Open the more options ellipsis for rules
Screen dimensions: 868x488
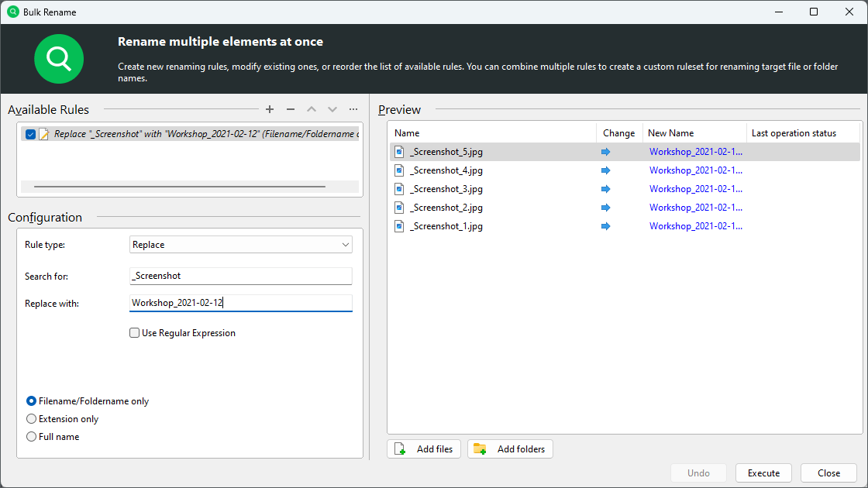353,110
